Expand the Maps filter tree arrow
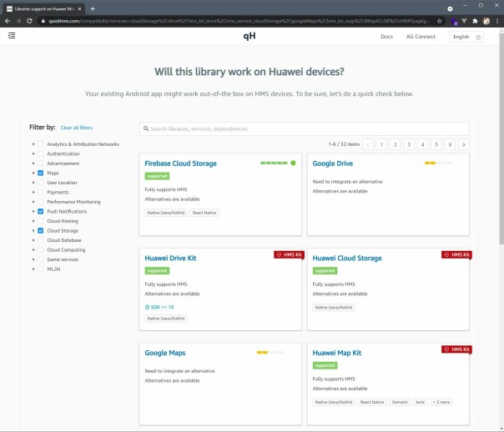This screenshot has height=432, width=504. 33,173
